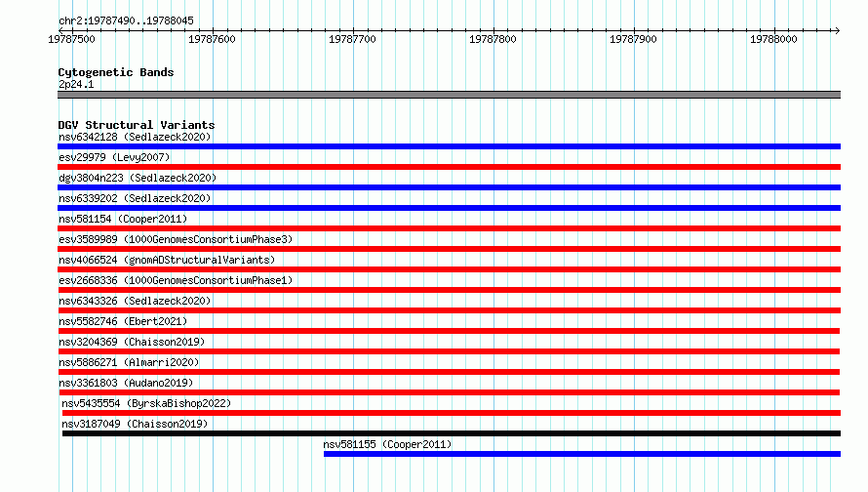This screenshot has width=868, height=492.
Task: Click the nsv581154 (Cooper2011) label
Action: click(123, 219)
